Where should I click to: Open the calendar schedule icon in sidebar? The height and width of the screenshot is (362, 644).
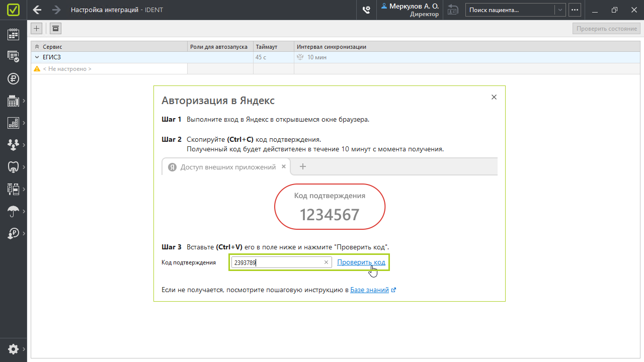[13, 34]
